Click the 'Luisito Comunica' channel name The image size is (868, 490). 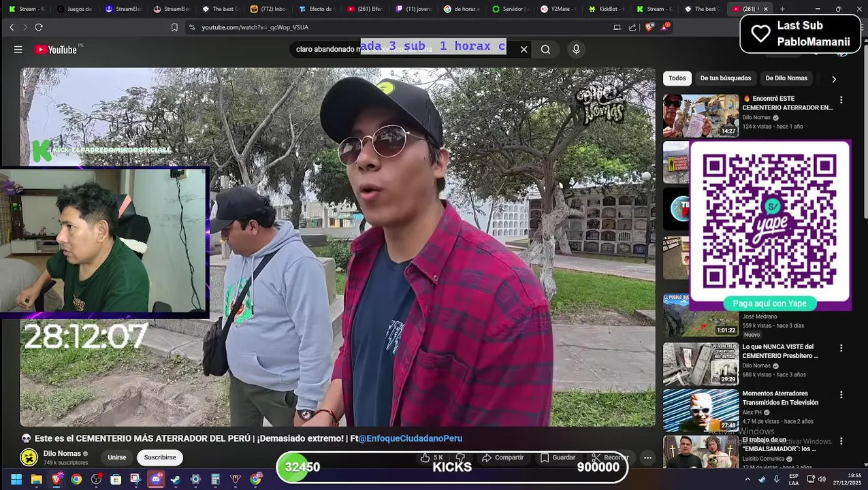(763, 459)
